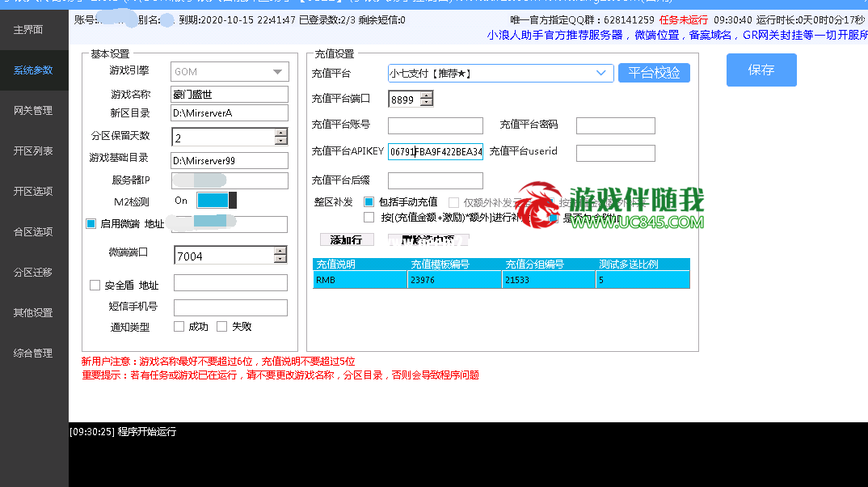Viewport: 868px width, 487px height.
Task: Click the 任务未运行 status text
Action: click(x=683, y=20)
